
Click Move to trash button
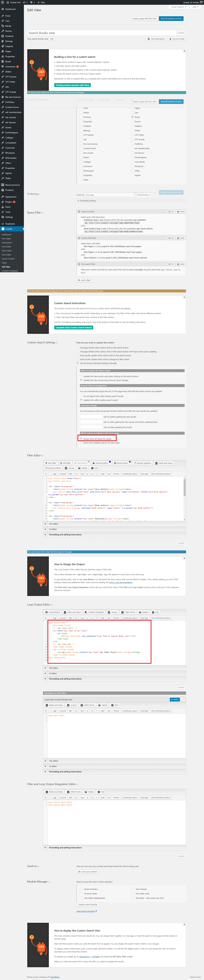click(177, 39)
